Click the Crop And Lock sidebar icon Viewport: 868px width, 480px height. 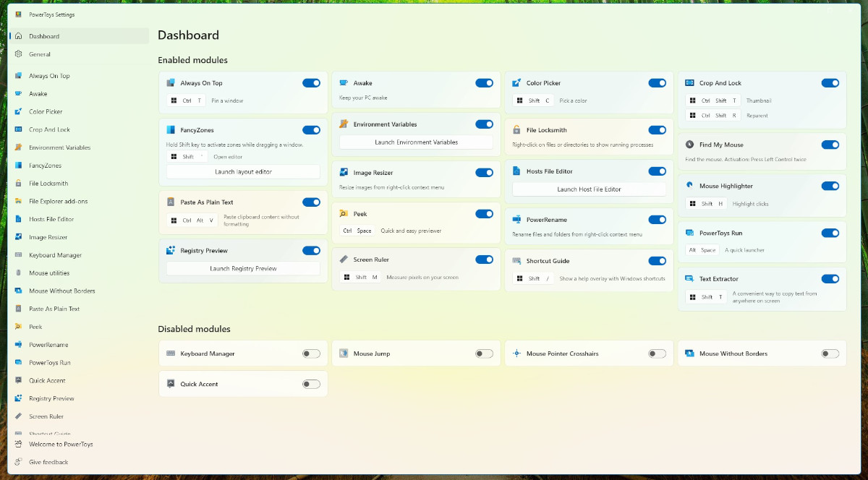18,129
